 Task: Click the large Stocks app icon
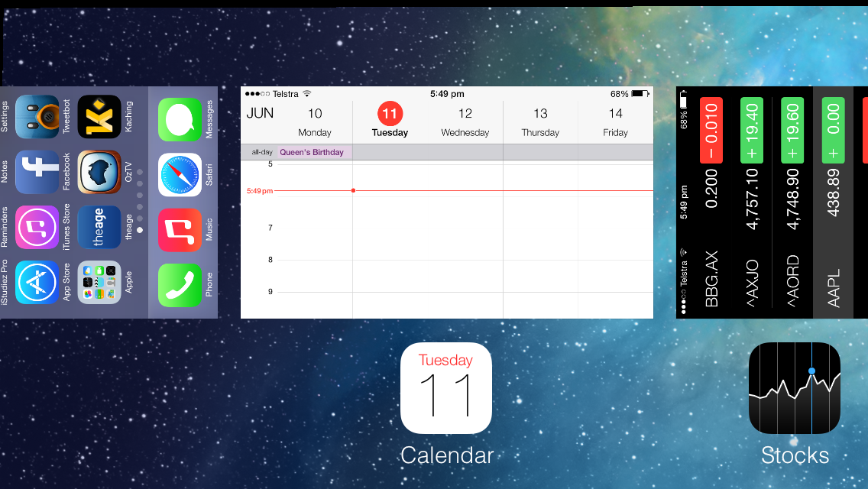[x=795, y=388]
